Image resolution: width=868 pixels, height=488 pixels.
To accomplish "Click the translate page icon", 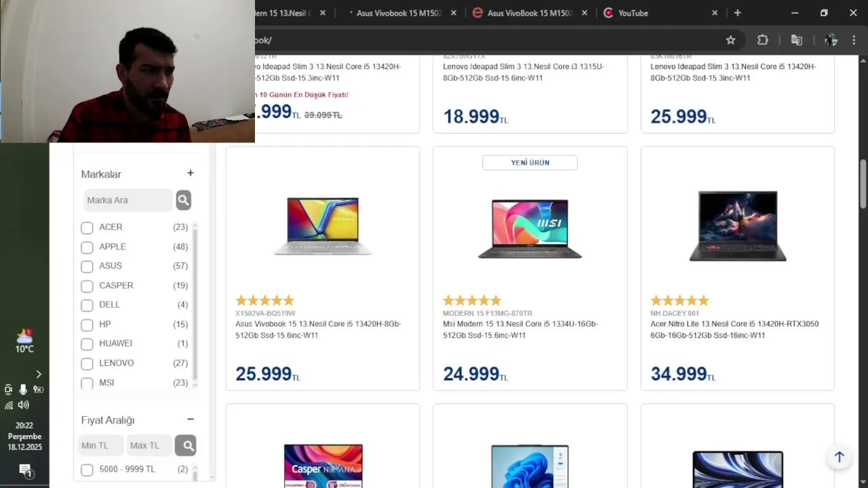I will (x=797, y=40).
